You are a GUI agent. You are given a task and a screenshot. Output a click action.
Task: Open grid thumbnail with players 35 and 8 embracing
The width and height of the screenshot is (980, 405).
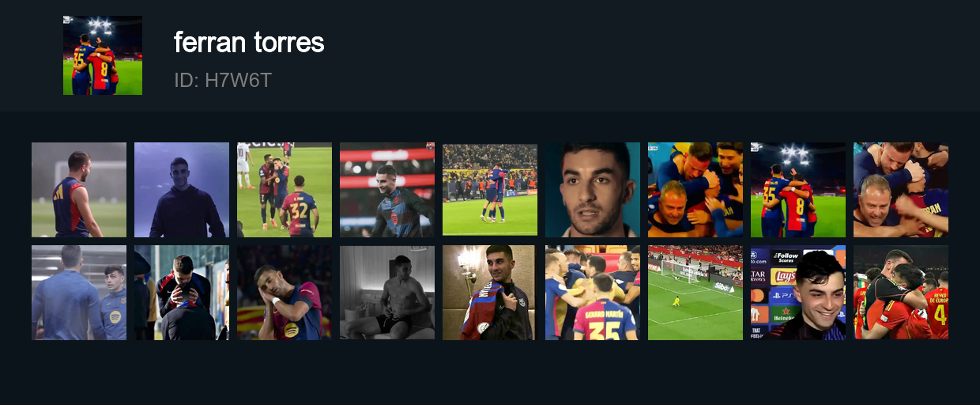(798, 190)
